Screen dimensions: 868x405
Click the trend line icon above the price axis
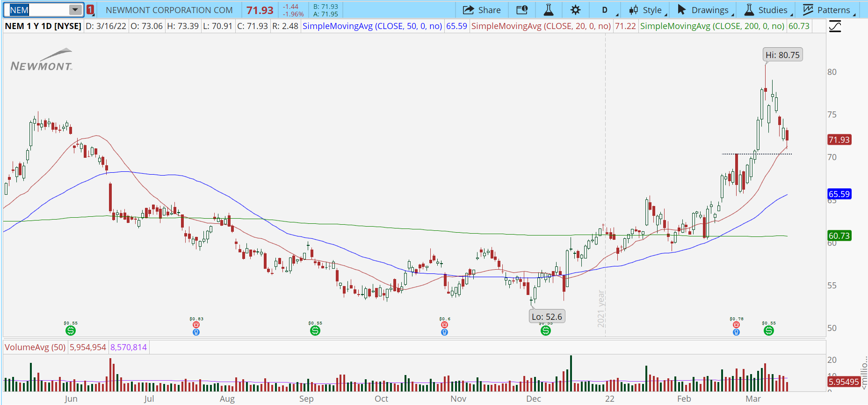point(835,26)
